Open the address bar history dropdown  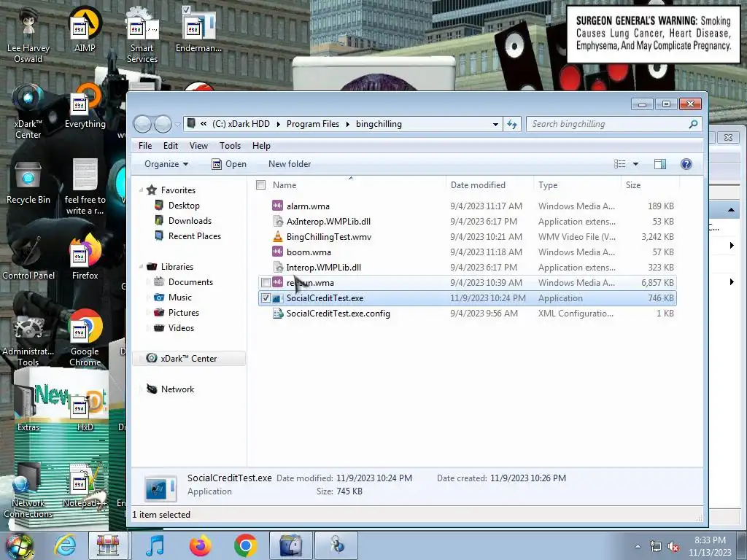495,124
